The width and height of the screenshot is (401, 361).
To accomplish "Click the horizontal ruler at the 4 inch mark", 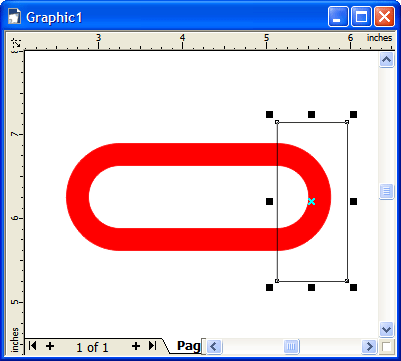I will 182,41.
